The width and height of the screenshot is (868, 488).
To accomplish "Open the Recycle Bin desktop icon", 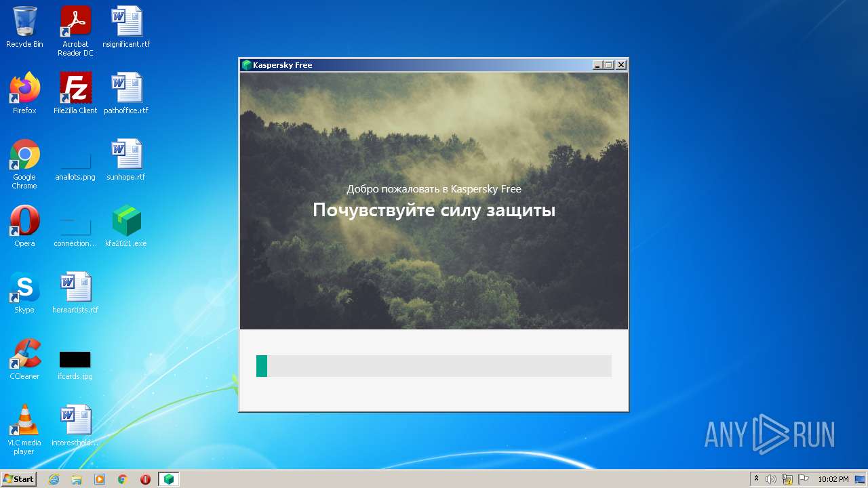I will [24, 27].
